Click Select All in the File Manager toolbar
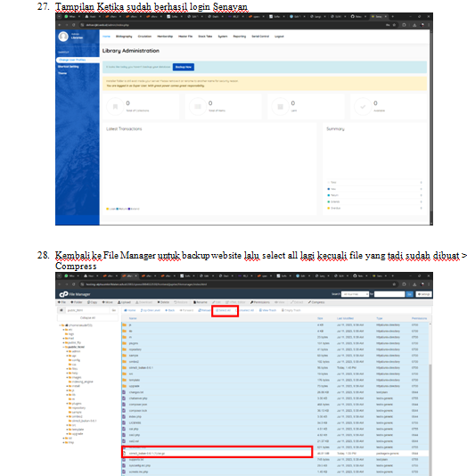The image size is (467, 476). point(223,310)
